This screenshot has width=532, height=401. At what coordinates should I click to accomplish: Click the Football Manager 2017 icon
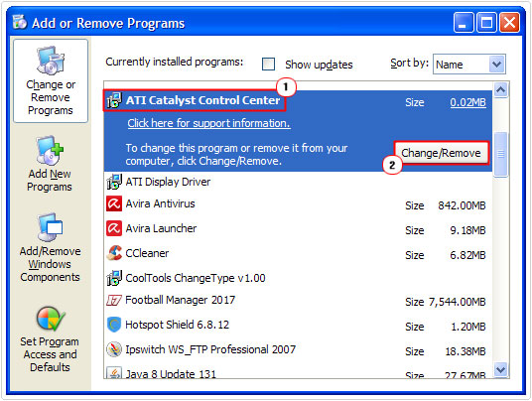pos(114,300)
